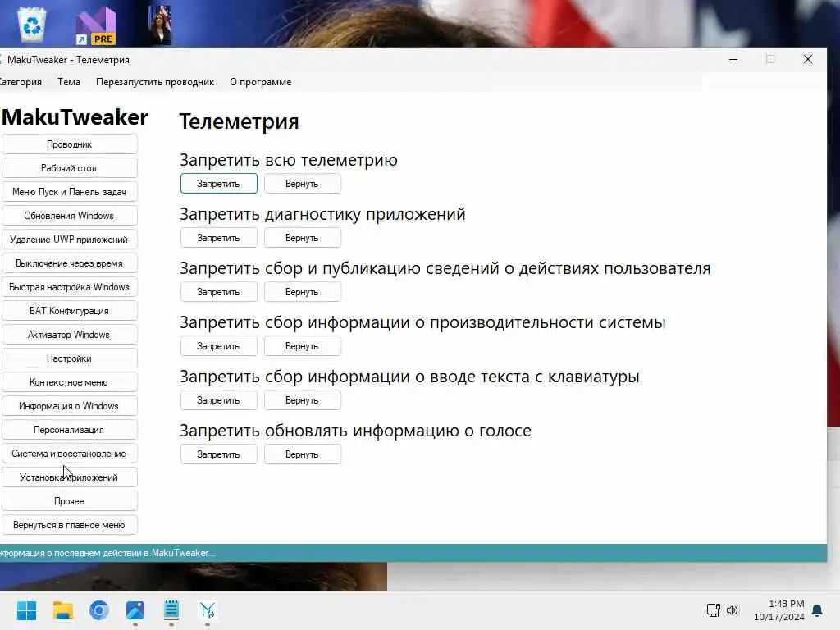Вернуть сбор информации о вводе с клавиатуры

click(302, 400)
